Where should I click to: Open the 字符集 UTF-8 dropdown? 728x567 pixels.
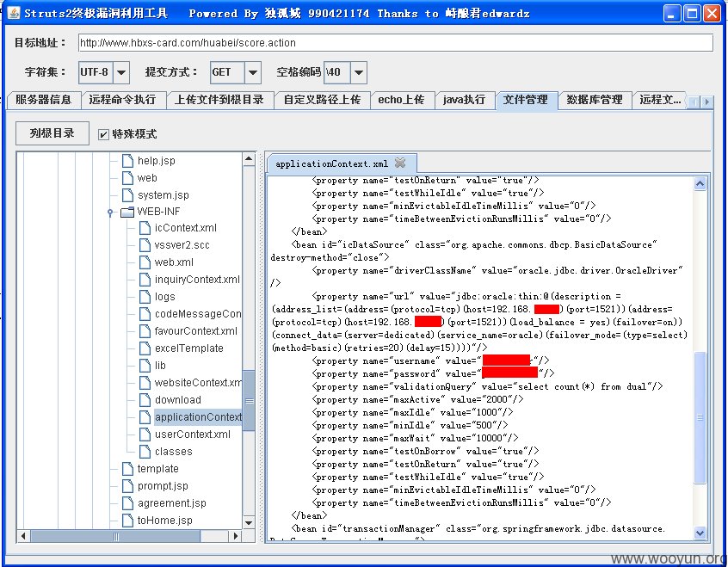121,72
